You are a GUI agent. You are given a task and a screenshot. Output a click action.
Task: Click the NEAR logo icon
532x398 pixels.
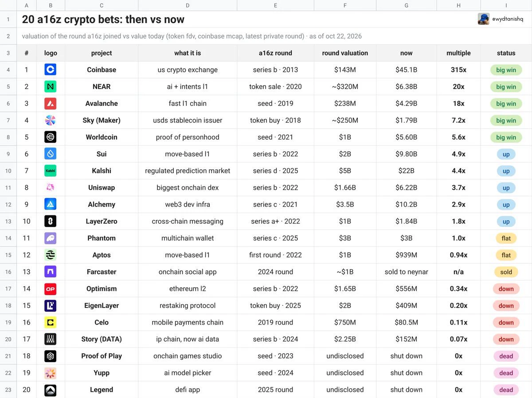51,86
